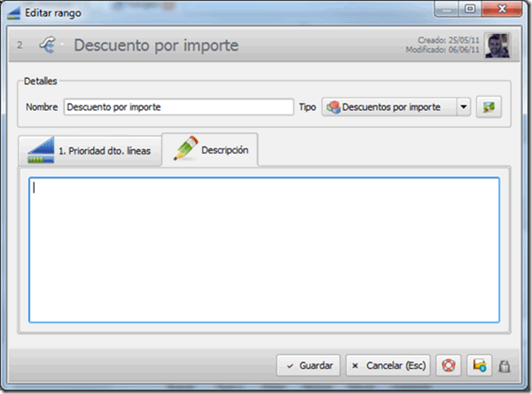Click the Descuento por importe heading
This screenshot has width=532, height=394.
coord(156,45)
